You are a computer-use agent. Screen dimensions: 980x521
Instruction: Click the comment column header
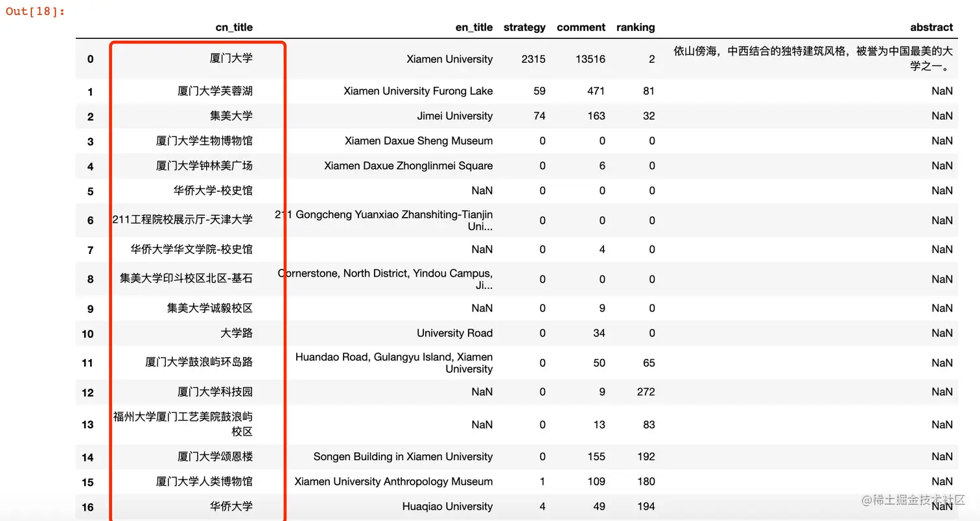(581, 27)
